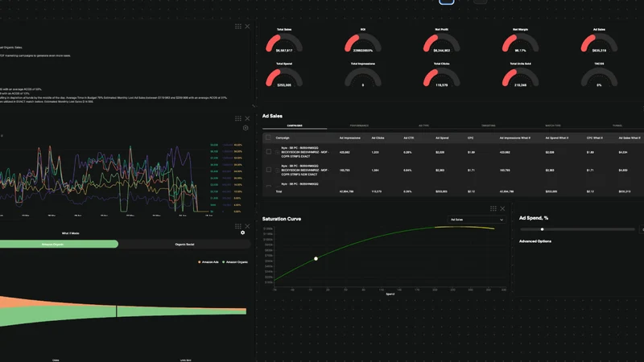Viewport: 644px width, 362px height.
Task: Sort by Ad Spend What If column
Action: (x=557, y=138)
